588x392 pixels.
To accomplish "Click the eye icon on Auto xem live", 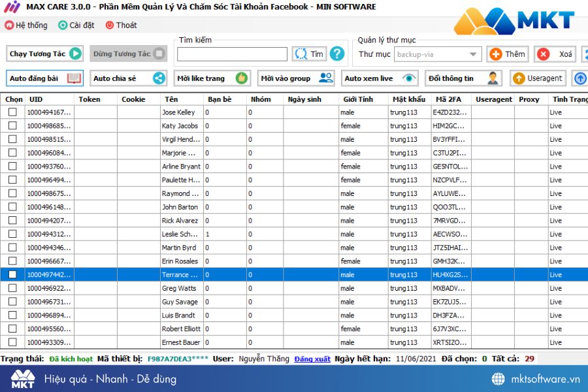I will coord(409,78).
